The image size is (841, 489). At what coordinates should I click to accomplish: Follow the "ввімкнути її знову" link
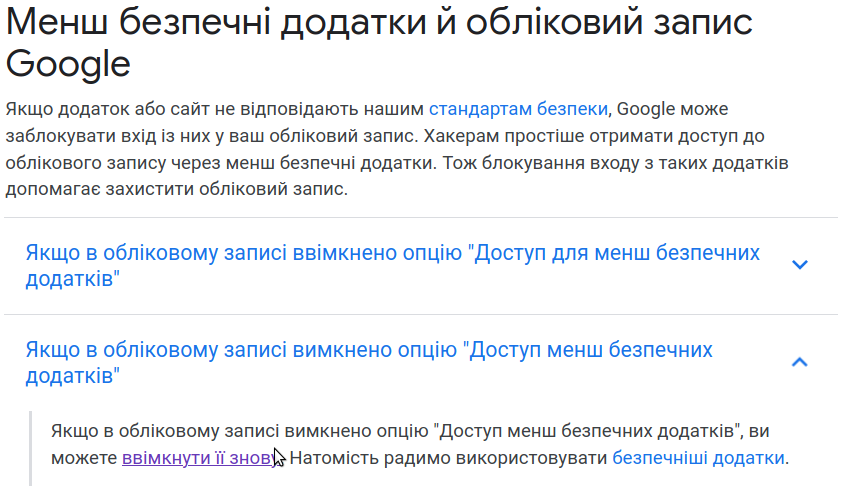point(199,458)
